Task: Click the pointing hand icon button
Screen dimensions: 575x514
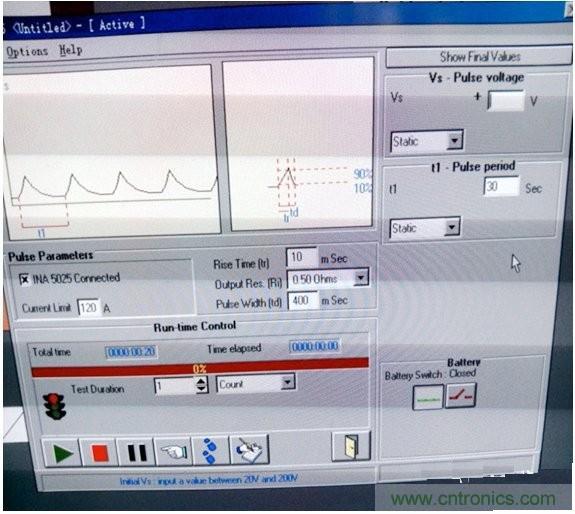Action: click(173, 451)
